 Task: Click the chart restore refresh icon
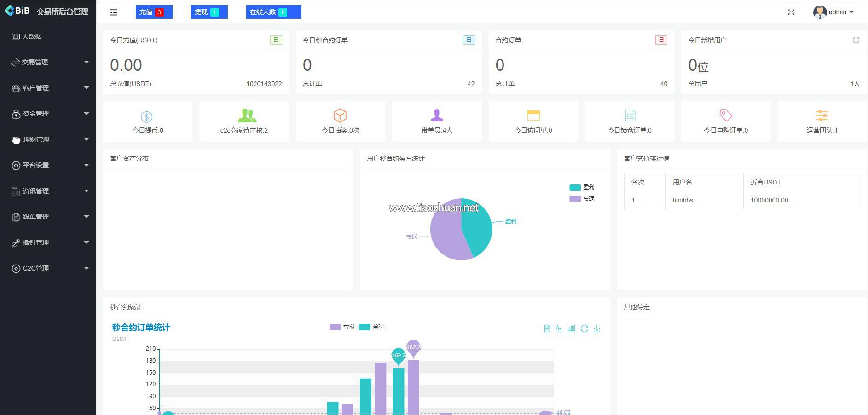click(584, 329)
